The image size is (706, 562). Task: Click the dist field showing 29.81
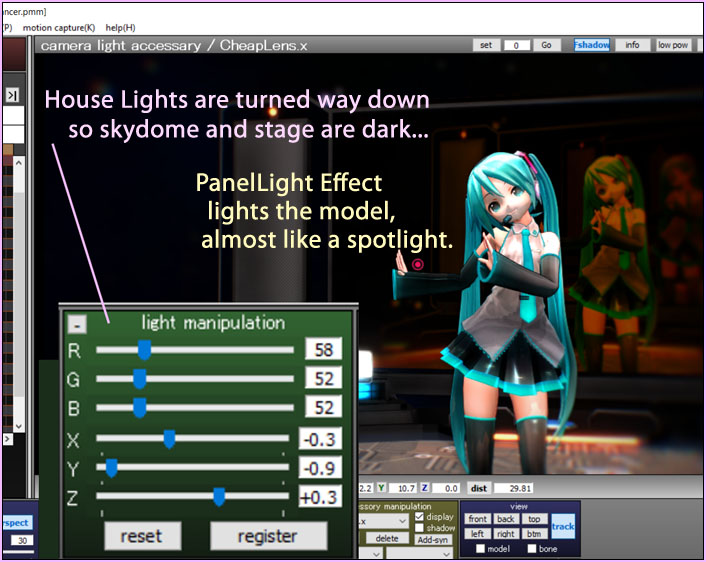[x=515, y=489]
